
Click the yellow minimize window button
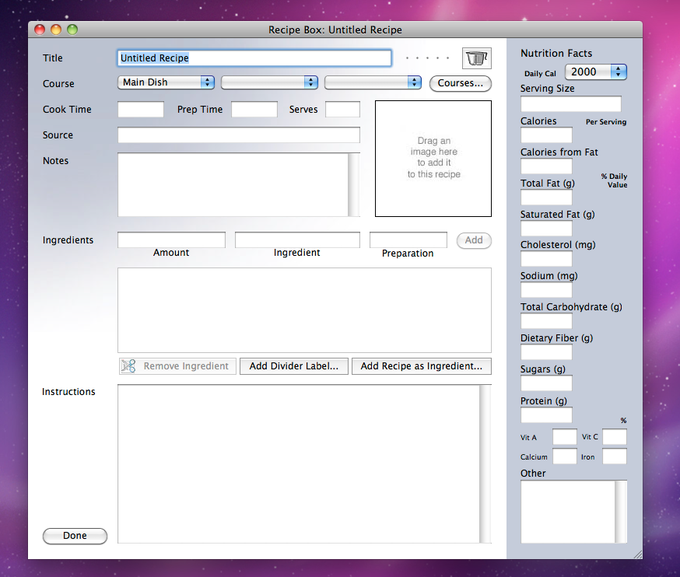click(x=56, y=30)
